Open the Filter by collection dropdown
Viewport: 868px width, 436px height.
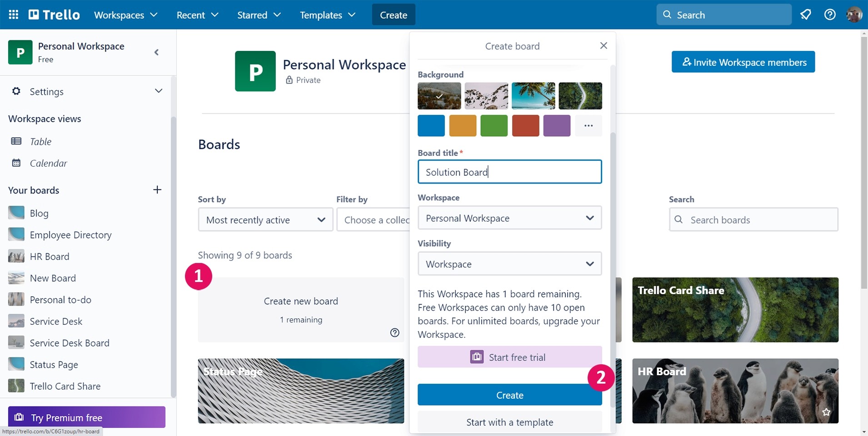pyautogui.click(x=373, y=220)
